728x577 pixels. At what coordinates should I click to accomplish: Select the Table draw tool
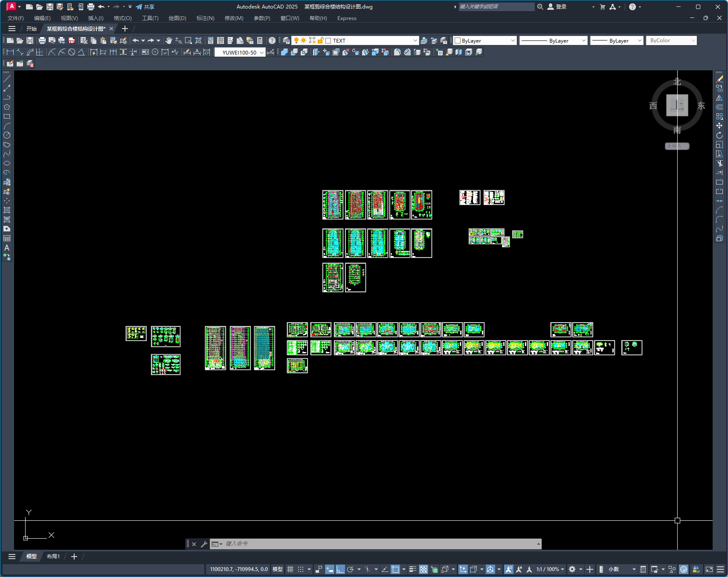[7, 238]
